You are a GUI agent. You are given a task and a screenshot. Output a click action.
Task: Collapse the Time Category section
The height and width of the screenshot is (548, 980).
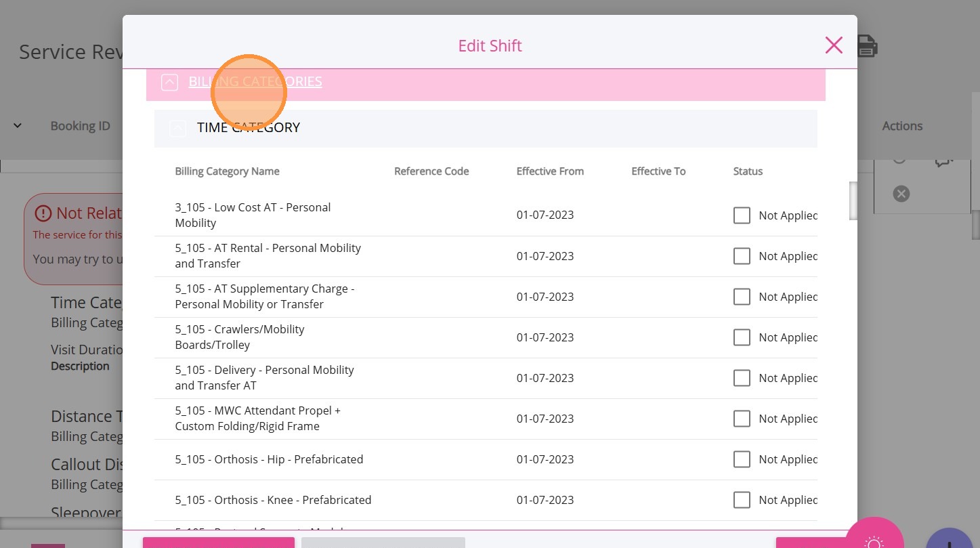tap(178, 128)
